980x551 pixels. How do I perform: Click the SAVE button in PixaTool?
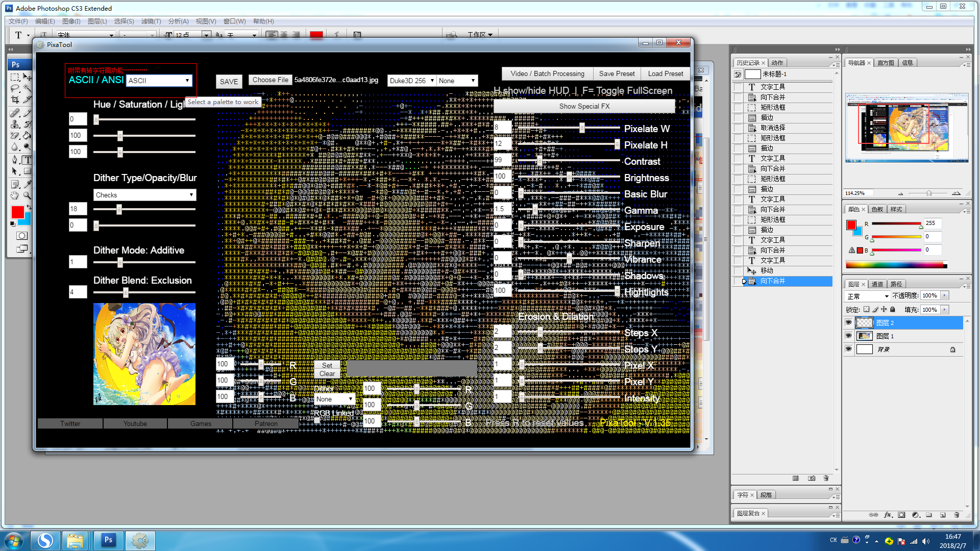pos(229,82)
